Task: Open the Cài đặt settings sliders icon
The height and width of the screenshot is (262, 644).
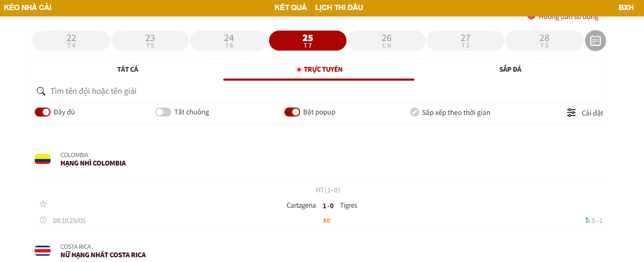Action: tap(571, 112)
